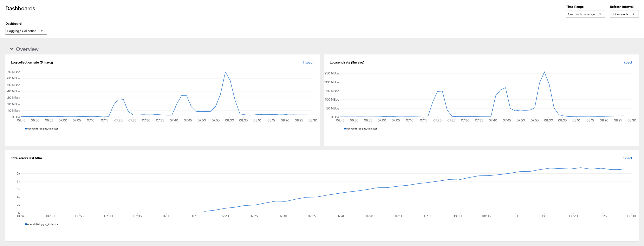Toggle collector legend swatch in send rate chart
The width and height of the screenshot is (644, 246).
click(x=345, y=129)
